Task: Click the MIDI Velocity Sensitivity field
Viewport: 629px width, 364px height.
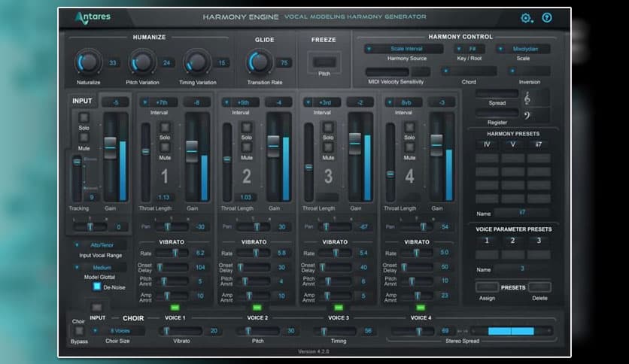Action: pos(387,71)
